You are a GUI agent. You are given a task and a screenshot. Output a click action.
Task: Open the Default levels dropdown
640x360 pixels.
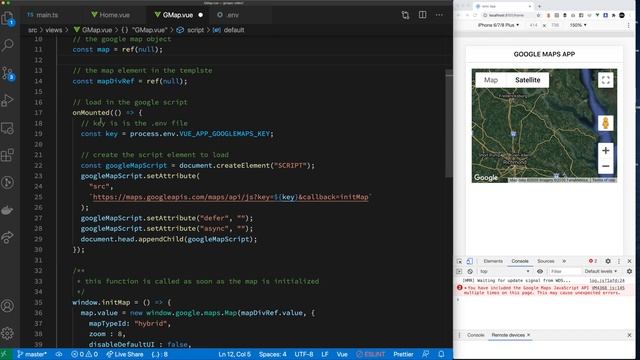point(601,271)
